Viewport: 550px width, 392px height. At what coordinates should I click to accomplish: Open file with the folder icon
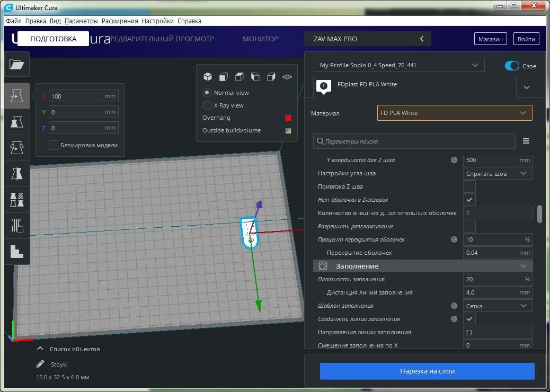click(17, 64)
